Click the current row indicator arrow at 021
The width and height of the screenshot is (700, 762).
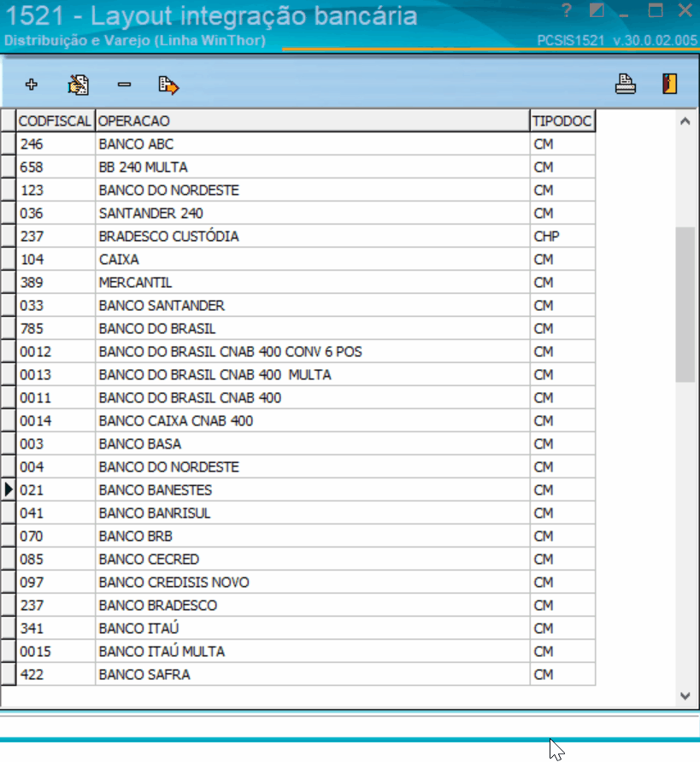tap(9, 489)
